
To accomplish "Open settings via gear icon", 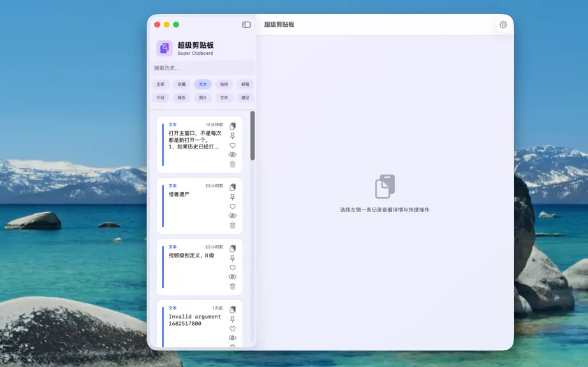I will [503, 24].
